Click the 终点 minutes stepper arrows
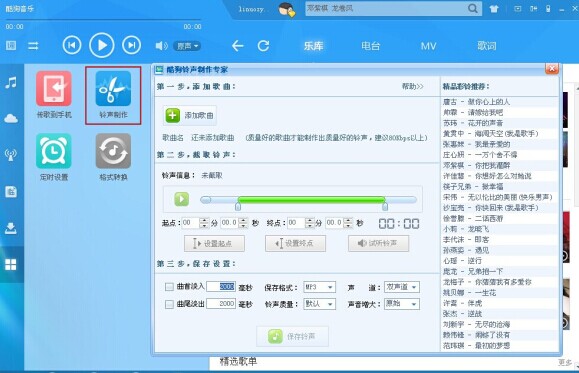This screenshot has height=373, width=579. 309,223
